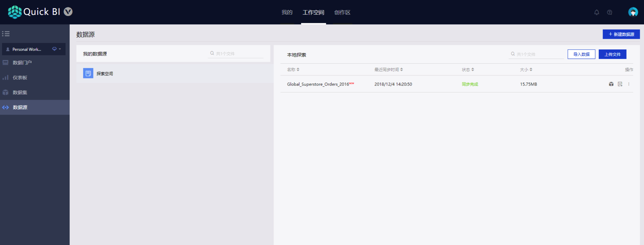Viewport: 644px width, 245px height.
Task: Click the Quick BI logo
Action: [x=34, y=12]
